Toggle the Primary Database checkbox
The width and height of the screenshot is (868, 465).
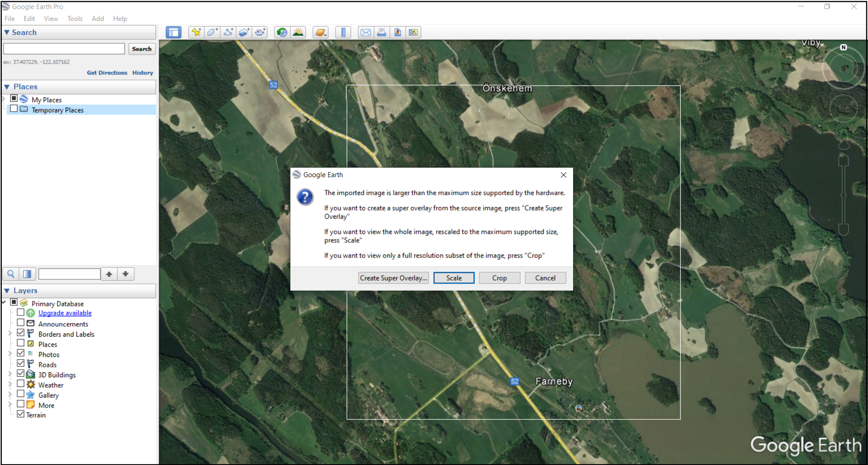[14, 302]
